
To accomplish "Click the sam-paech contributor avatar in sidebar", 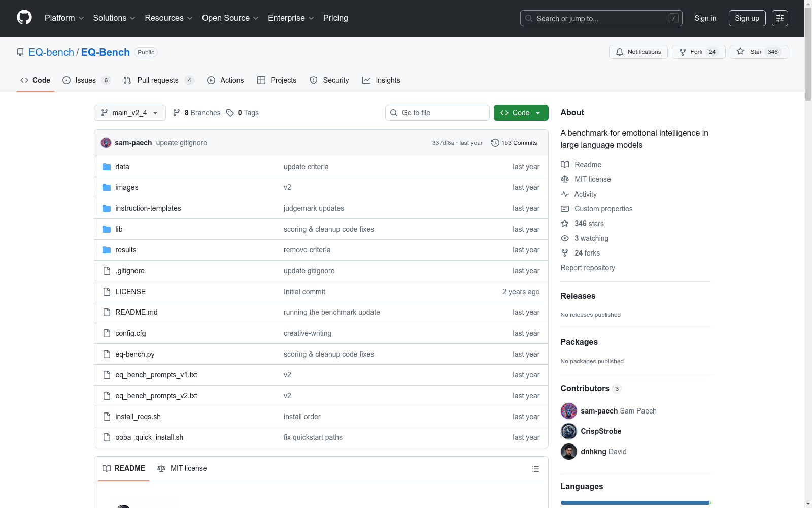I will tap(569, 411).
